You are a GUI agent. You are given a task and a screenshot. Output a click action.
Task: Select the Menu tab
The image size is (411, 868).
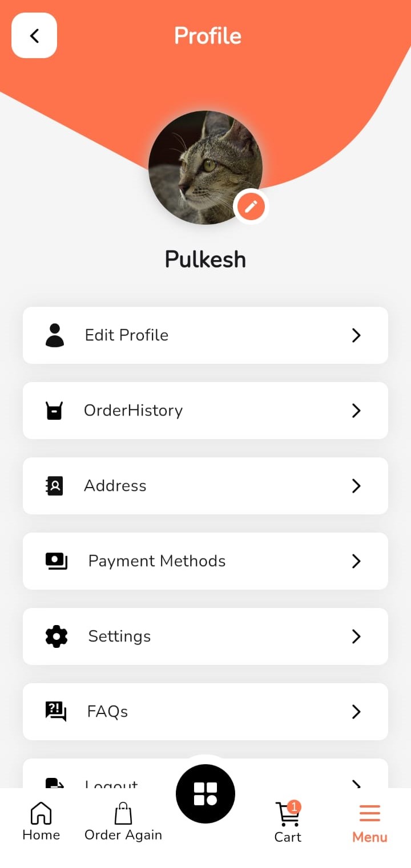pos(369,823)
